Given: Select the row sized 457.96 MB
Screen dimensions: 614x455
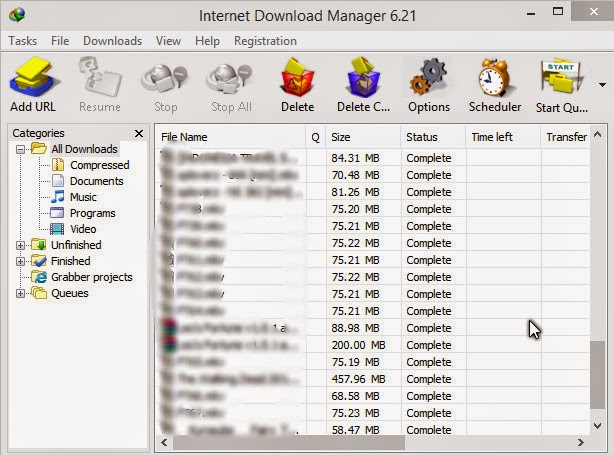Looking at the screenshot, I should pos(373,379).
